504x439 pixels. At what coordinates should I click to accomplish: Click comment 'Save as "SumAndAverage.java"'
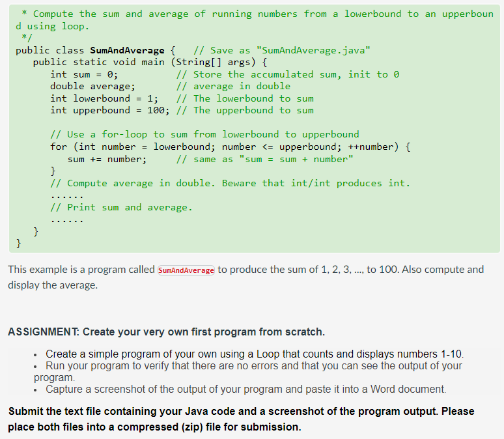tap(282, 51)
